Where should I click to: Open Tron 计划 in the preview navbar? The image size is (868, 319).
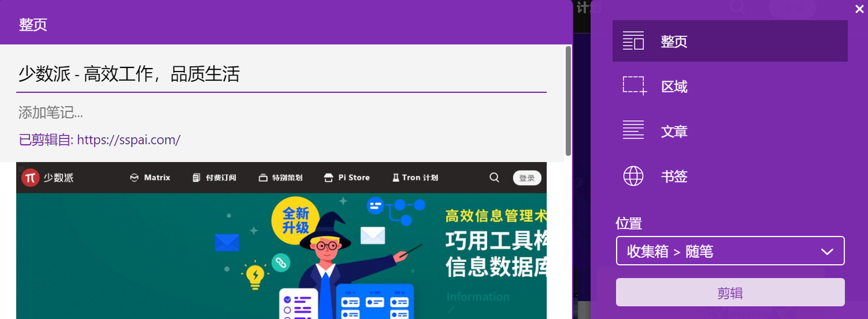tap(415, 178)
